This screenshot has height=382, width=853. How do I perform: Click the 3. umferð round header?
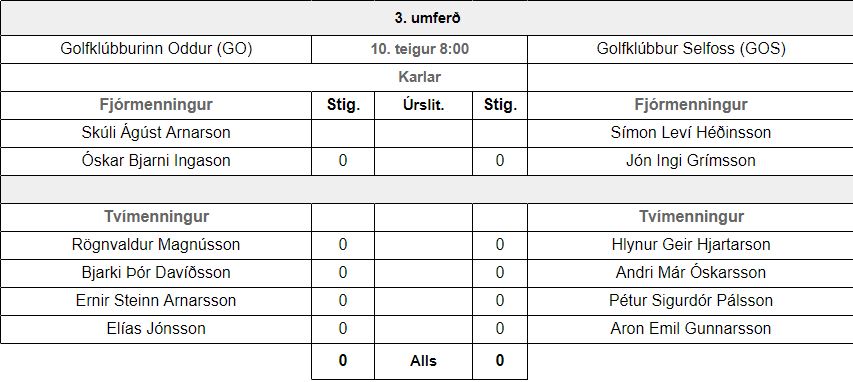tap(427, 19)
